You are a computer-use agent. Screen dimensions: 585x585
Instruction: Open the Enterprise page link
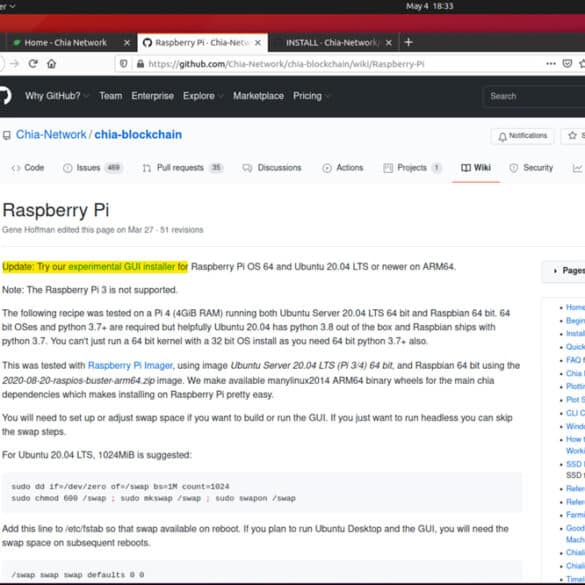[152, 96]
